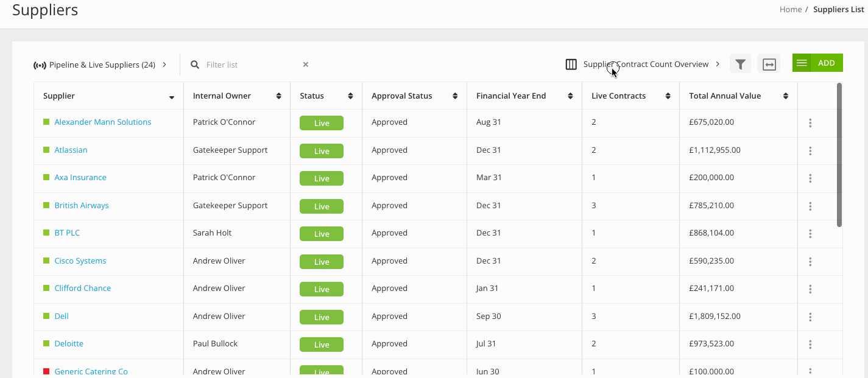This screenshot has height=378, width=868.
Task: Open the row menu for Atlassian
Action: 810,151
